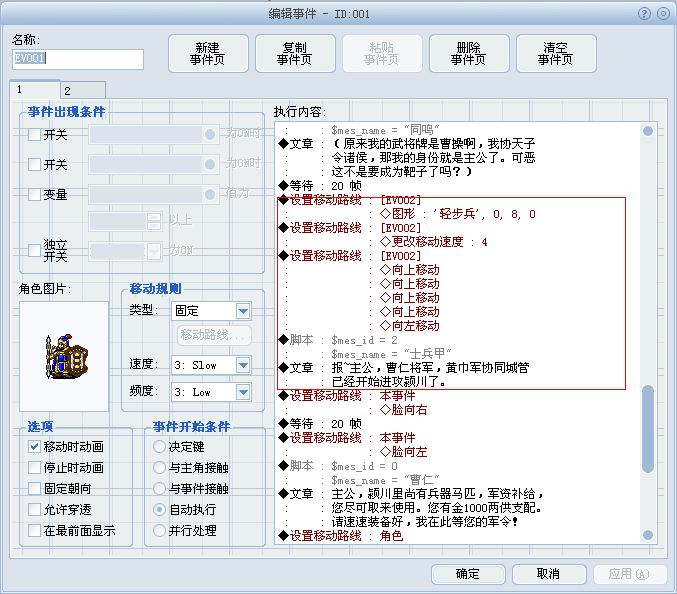The width and height of the screenshot is (677, 594).
Task: Click the scroll-up button of the command list
Action: [648, 131]
